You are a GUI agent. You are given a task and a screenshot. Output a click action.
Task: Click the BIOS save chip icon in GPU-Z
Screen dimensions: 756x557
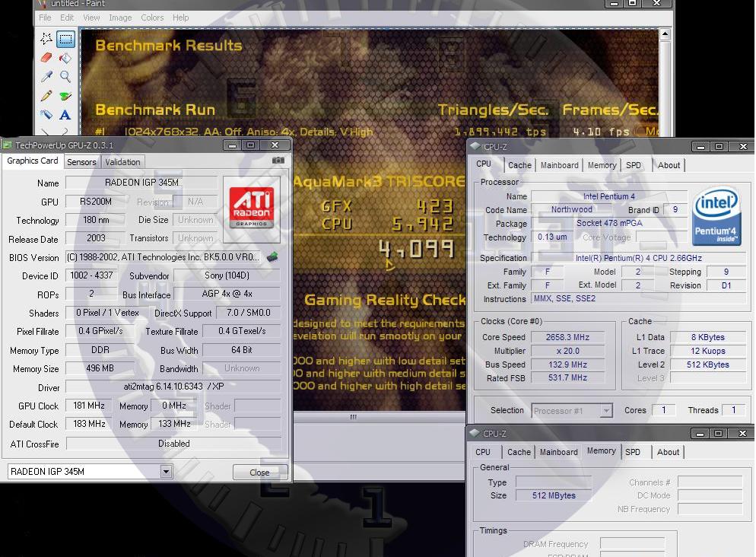coord(272,256)
